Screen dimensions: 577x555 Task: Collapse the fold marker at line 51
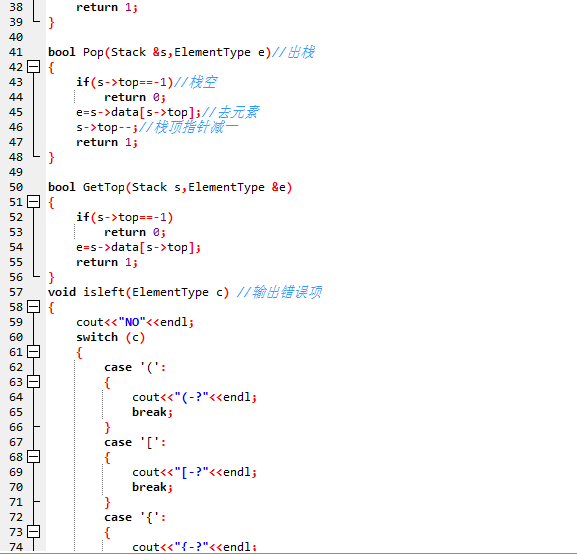coord(33,202)
